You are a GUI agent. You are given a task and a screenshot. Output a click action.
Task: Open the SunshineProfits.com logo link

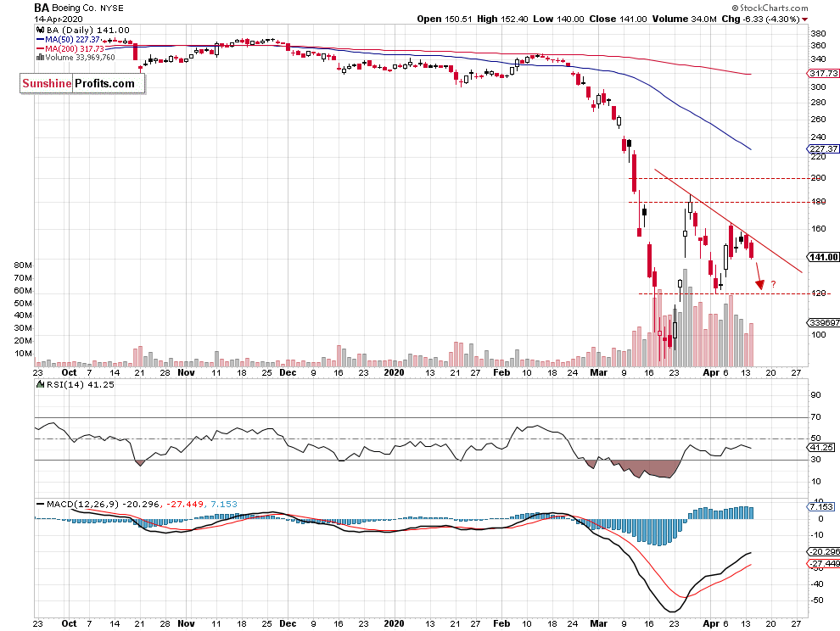point(82,84)
